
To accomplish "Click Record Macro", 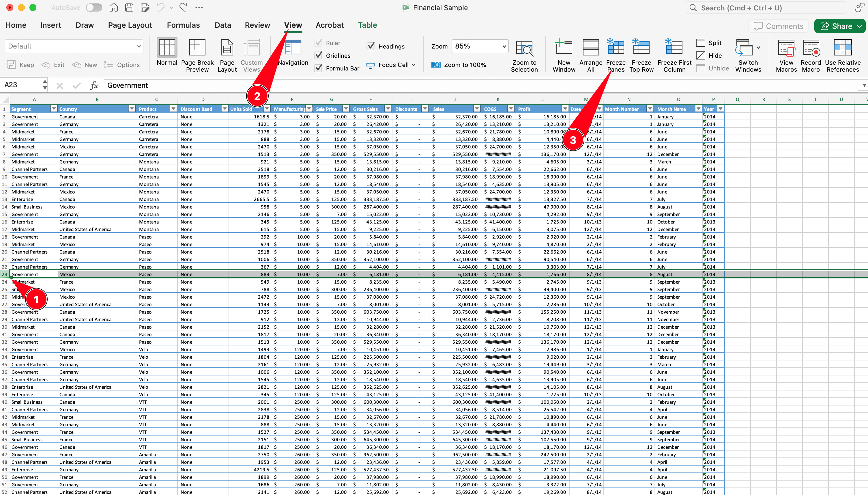I will (x=811, y=56).
